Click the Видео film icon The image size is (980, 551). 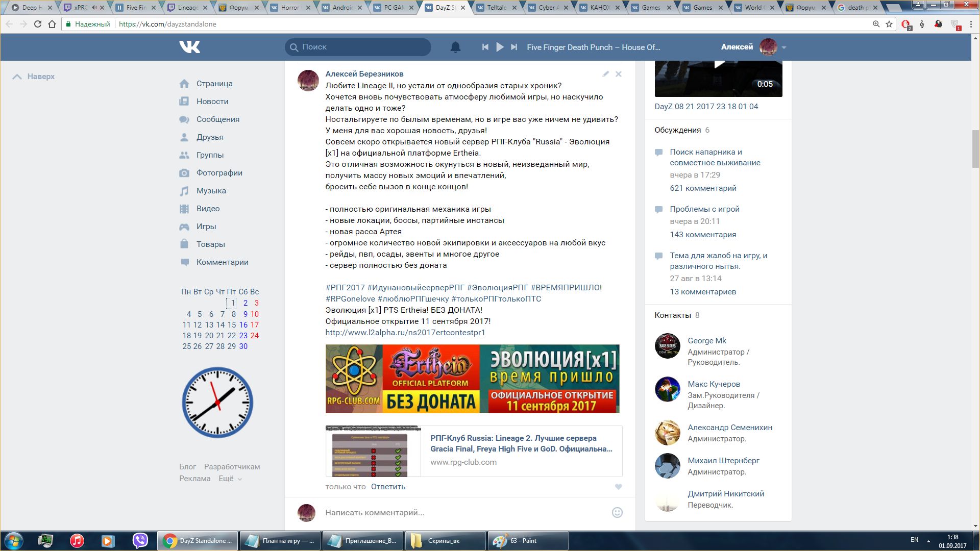point(184,209)
